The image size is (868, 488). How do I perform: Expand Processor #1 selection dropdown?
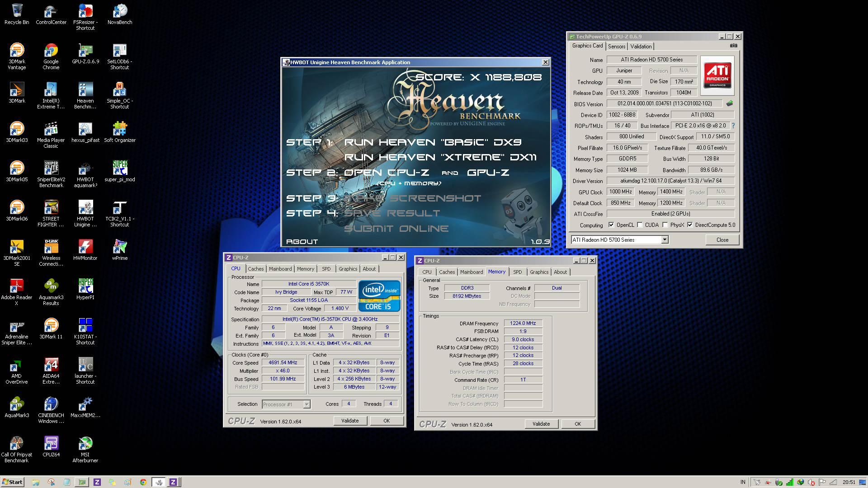coord(307,404)
